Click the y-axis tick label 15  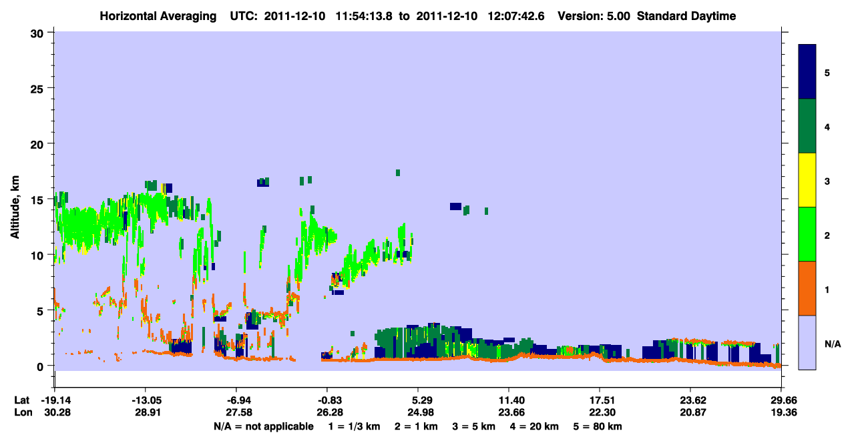tap(39, 199)
